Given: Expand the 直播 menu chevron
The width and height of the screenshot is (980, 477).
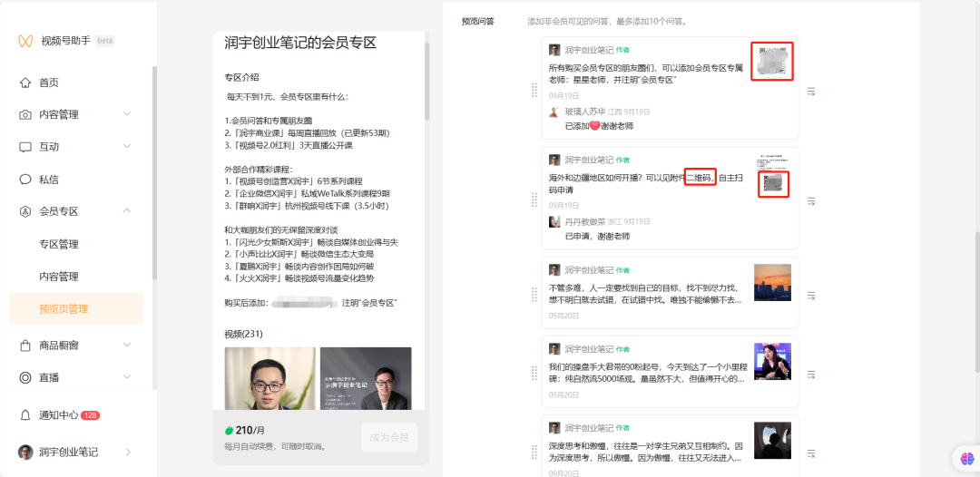Looking at the screenshot, I should [127, 377].
